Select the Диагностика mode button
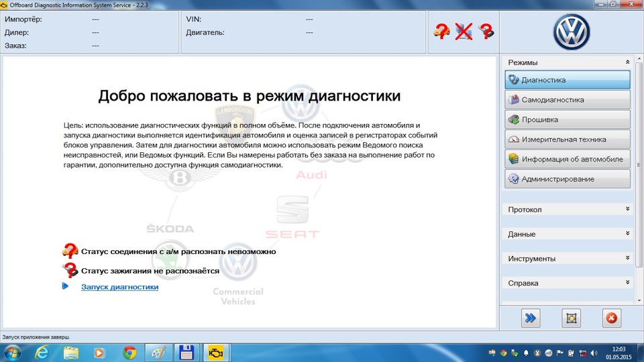The image size is (644, 362). (568, 80)
